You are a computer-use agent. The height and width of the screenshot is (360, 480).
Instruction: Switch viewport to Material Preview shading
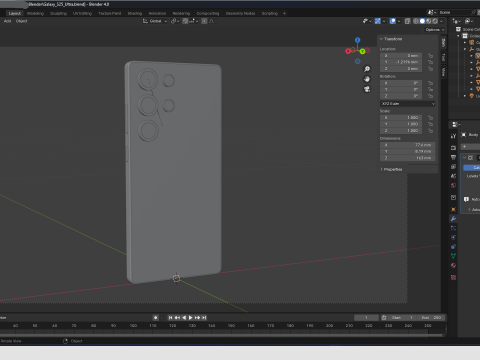pyautogui.click(x=429, y=21)
